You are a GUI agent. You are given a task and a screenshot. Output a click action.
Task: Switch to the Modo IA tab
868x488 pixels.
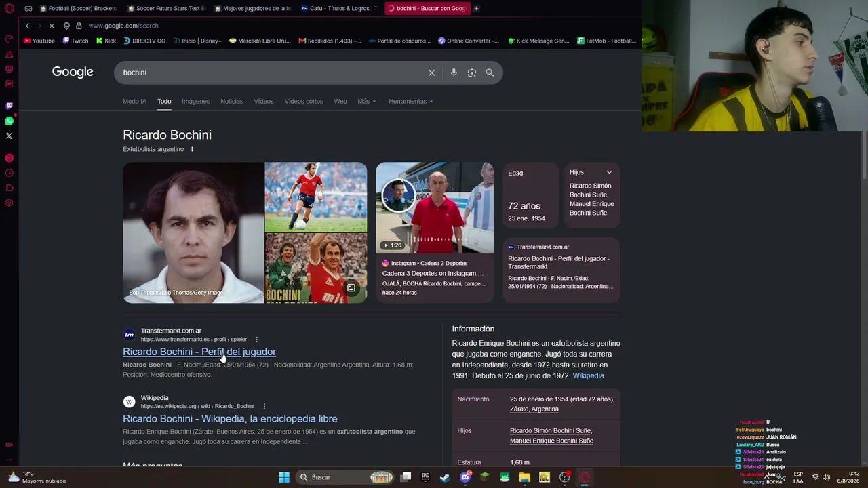click(134, 101)
